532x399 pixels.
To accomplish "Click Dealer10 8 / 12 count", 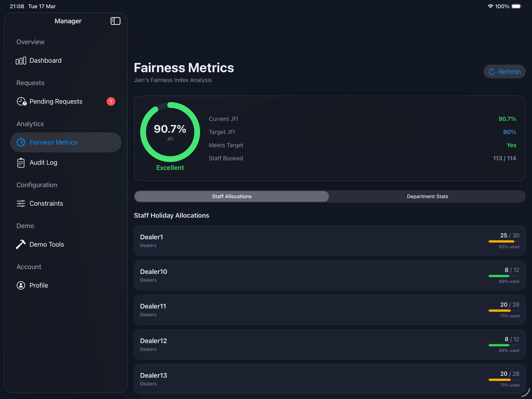I will click(512, 270).
